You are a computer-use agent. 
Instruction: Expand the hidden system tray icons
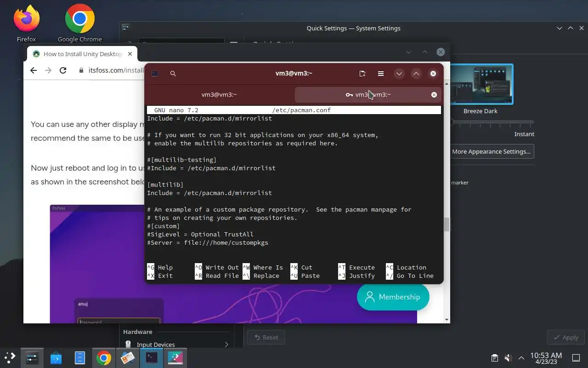point(521,358)
